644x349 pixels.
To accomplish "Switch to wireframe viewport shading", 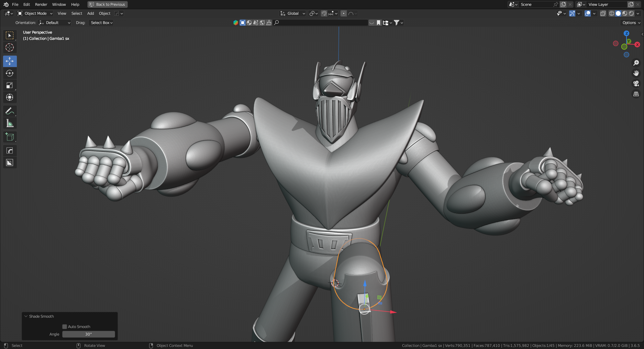I will (x=612, y=13).
